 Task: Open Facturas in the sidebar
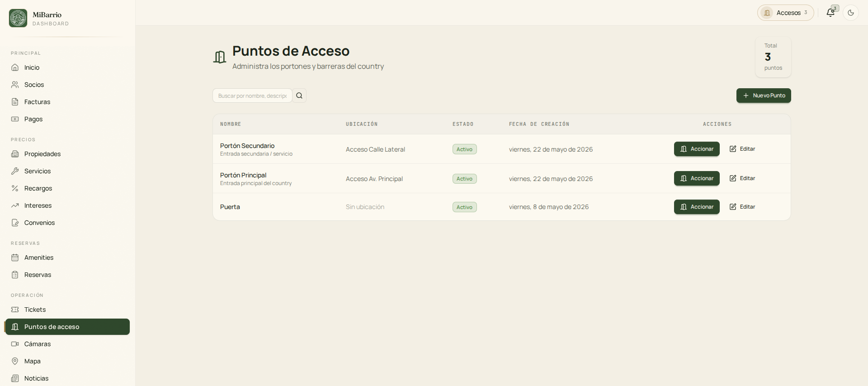(67, 102)
